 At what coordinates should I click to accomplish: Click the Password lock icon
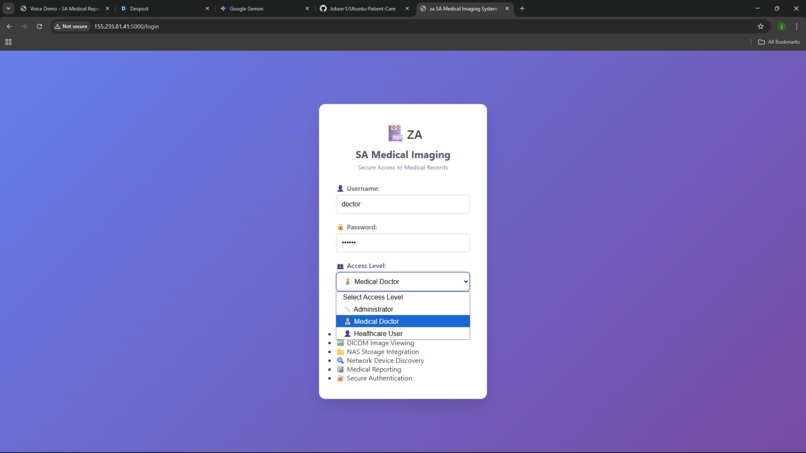coord(340,227)
